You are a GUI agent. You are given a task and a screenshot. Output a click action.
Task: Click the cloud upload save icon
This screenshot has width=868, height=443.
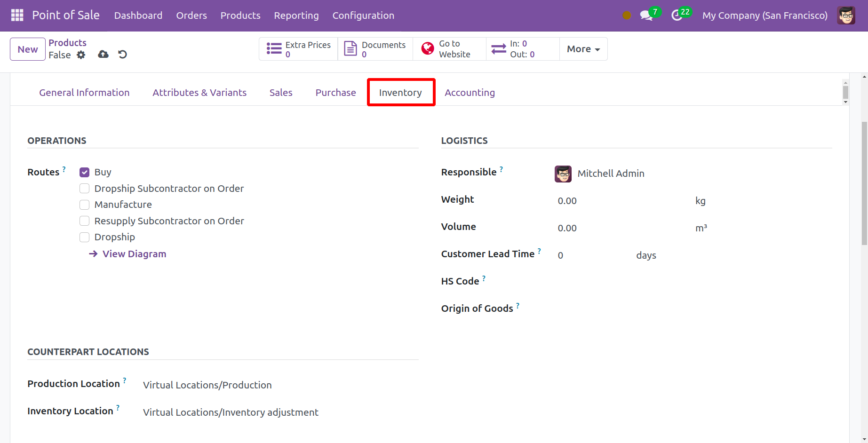click(103, 55)
